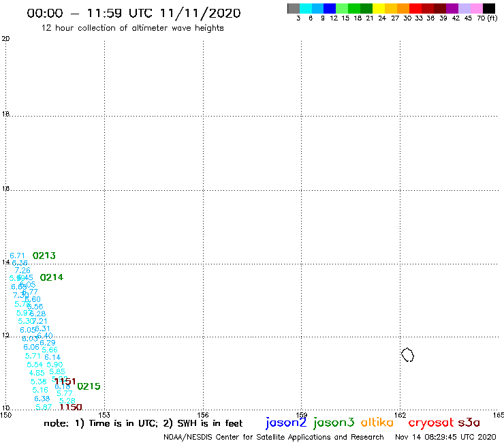
Task: Click the longitude axis label 162
Action: [400, 415]
